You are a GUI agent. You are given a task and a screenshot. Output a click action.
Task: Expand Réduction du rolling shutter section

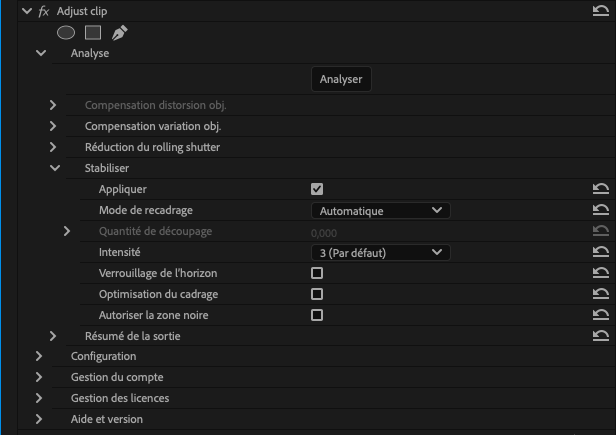tap(54, 147)
